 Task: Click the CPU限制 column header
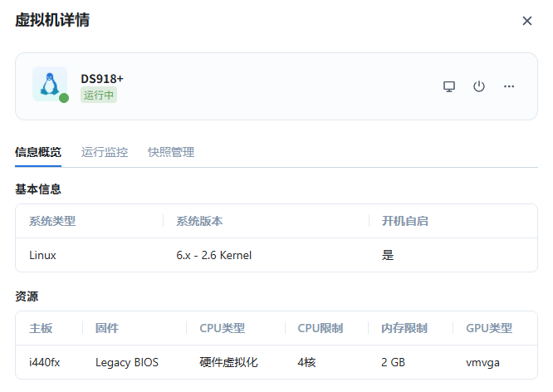click(x=321, y=328)
